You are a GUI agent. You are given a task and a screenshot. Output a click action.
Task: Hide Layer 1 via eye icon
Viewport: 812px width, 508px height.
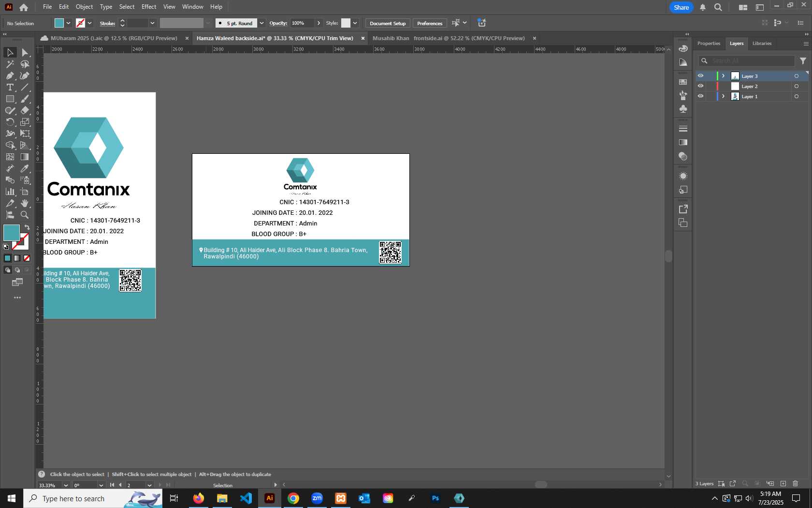pyautogui.click(x=700, y=96)
